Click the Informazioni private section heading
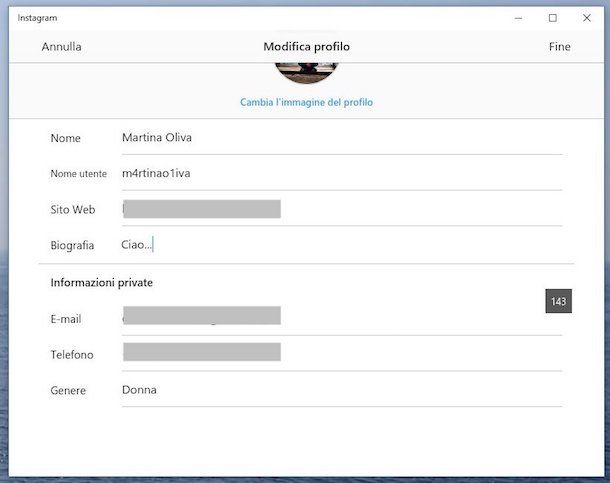The width and height of the screenshot is (610, 483). 102,283
